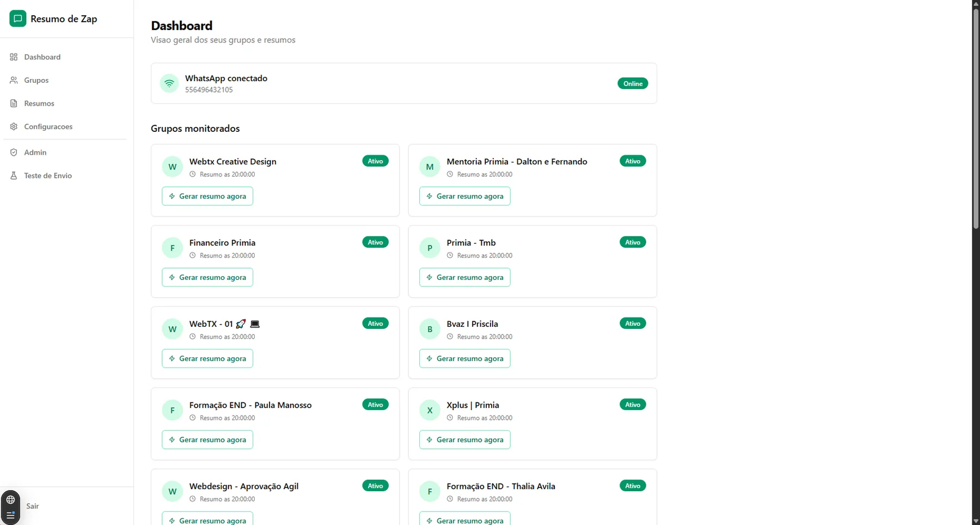
Task: Click Sair to log out
Action: [x=33, y=506]
